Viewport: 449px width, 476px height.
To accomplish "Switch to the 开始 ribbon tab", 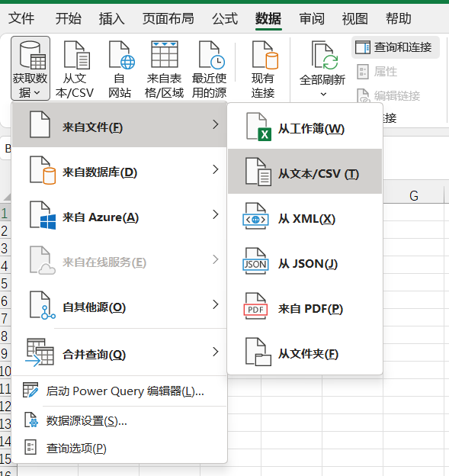I will (69, 19).
